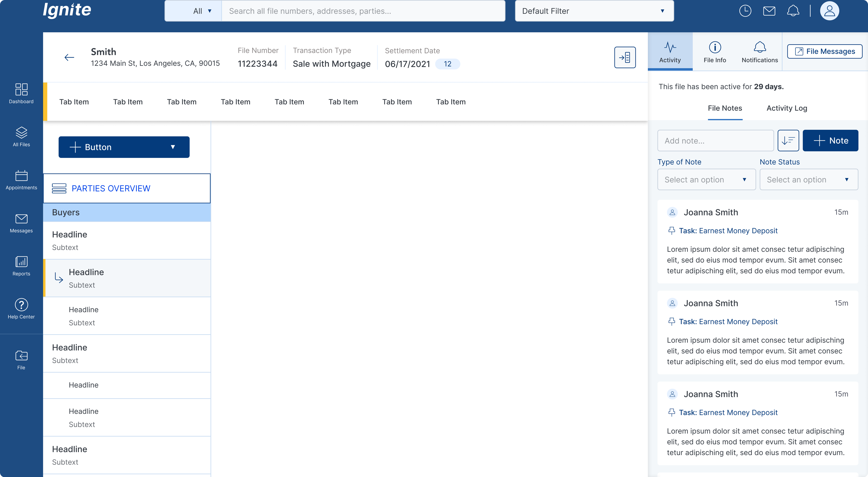Select the Activity Log tab

pos(787,108)
